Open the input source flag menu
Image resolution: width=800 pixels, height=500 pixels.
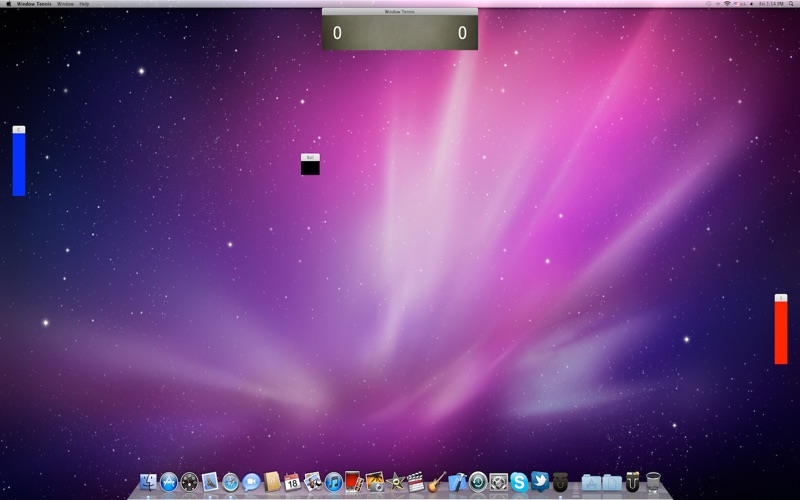point(740,4)
